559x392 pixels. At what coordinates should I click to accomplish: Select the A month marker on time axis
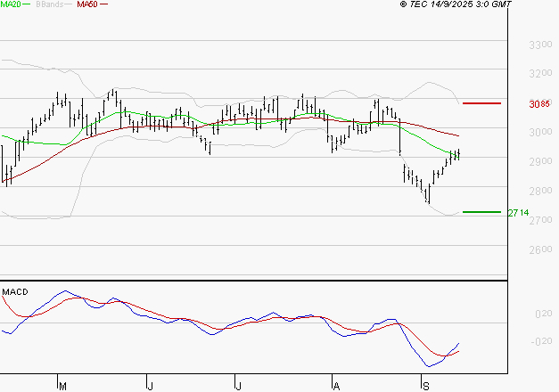tap(335, 384)
